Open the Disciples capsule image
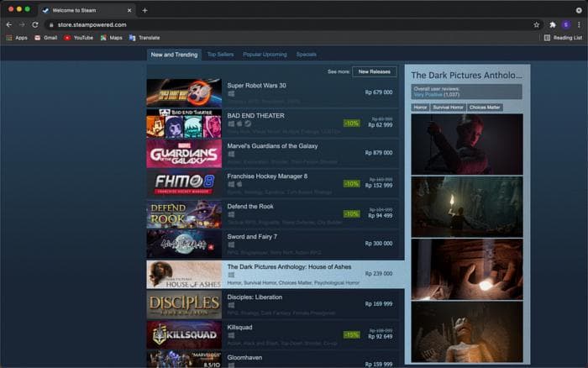588x368 pixels. [x=184, y=305]
